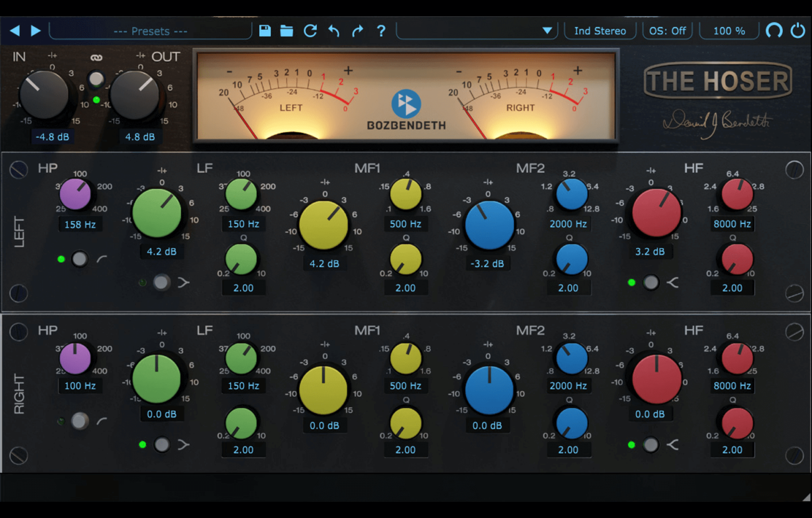The image size is (812, 518).
Task: Open the preset folder icon
Action: [x=287, y=31]
